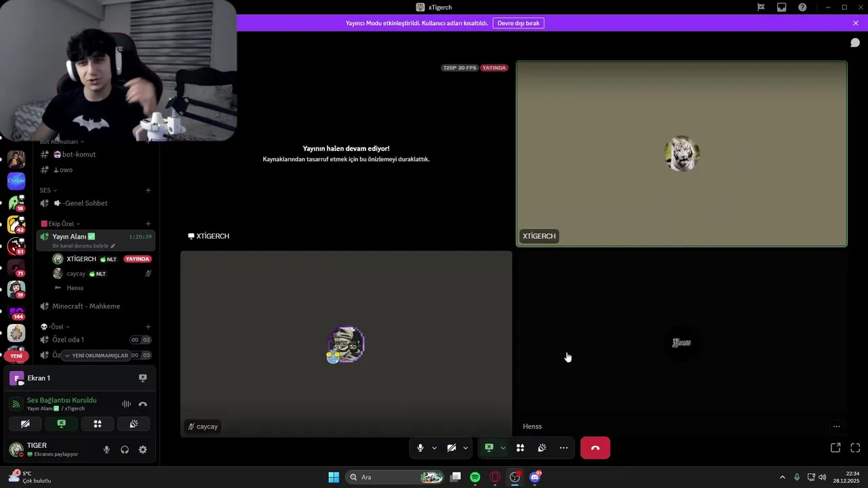
Task: Add channel to Ekip Özel category
Action: click(148, 224)
